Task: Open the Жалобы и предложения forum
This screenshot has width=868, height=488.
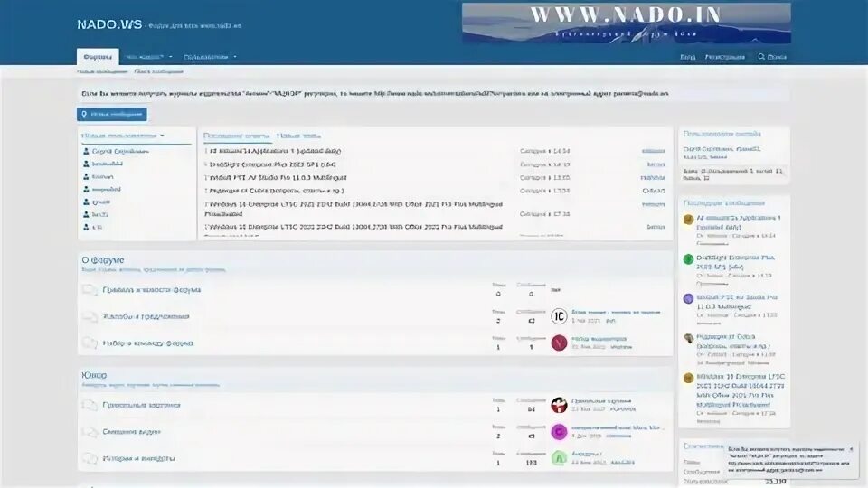Action: (x=146, y=316)
